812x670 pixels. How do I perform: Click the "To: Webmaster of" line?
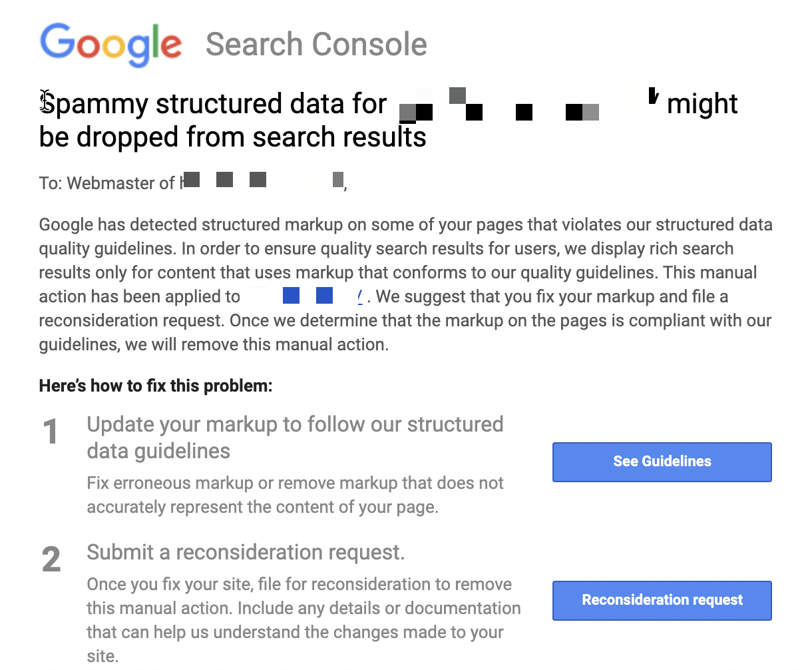tap(193, 182)
